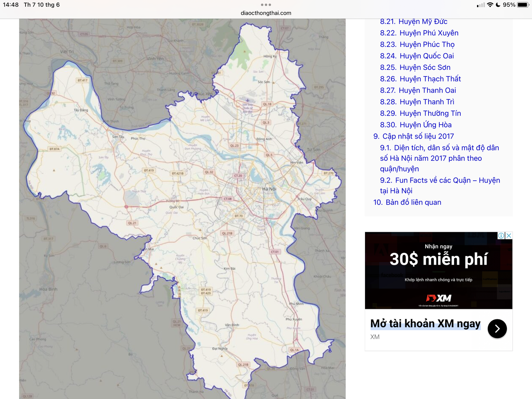Tap the battery icon in status bar
532x399 pixels.
coord(523,5)
